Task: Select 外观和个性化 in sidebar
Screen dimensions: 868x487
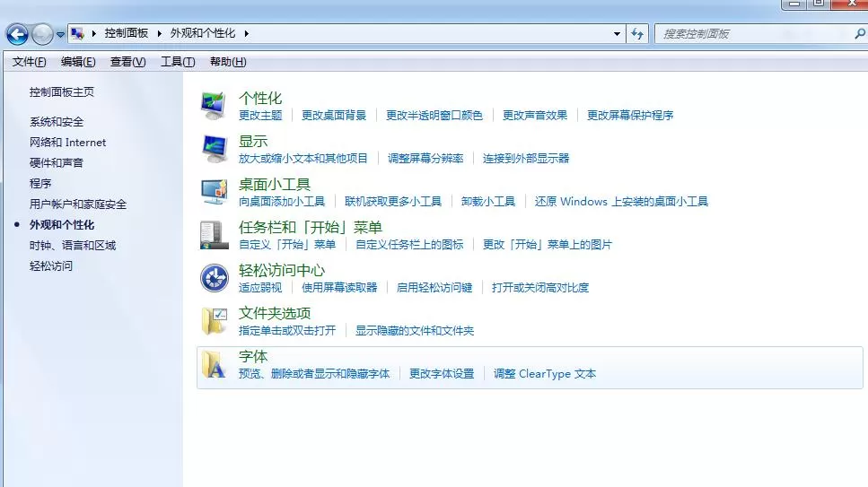Action: click(x=62, y=225)
